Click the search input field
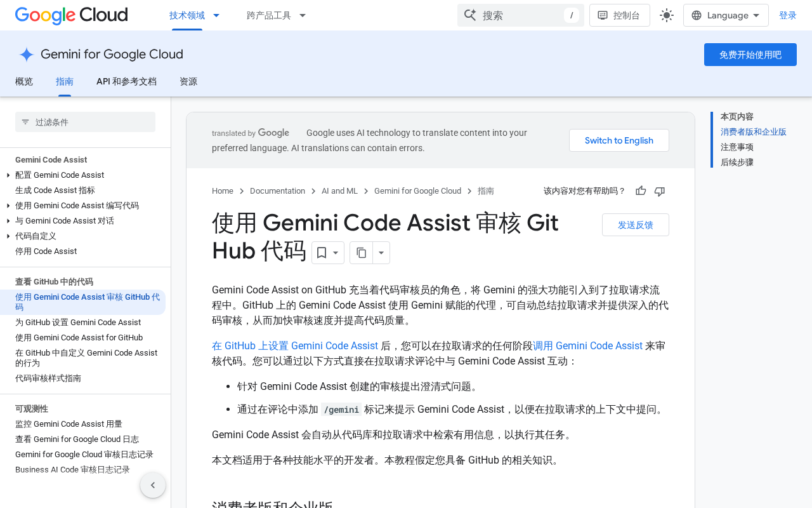 point(520,15)
